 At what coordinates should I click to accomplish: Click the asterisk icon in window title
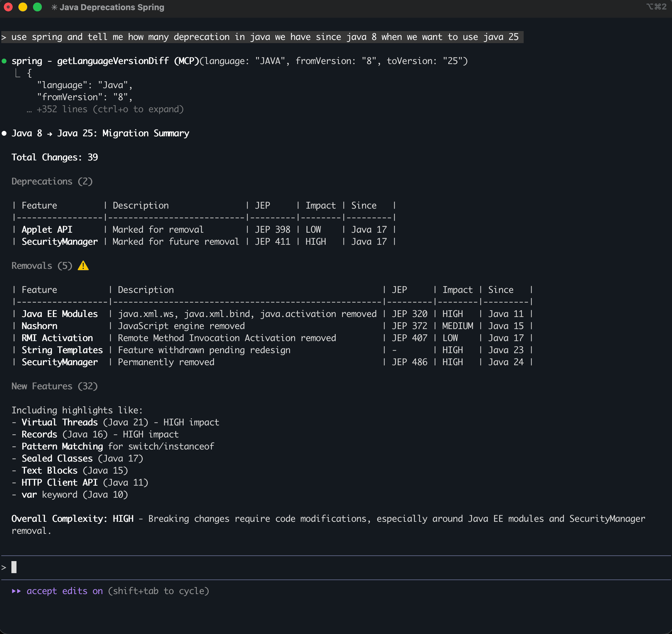click(x=54, y=7)
